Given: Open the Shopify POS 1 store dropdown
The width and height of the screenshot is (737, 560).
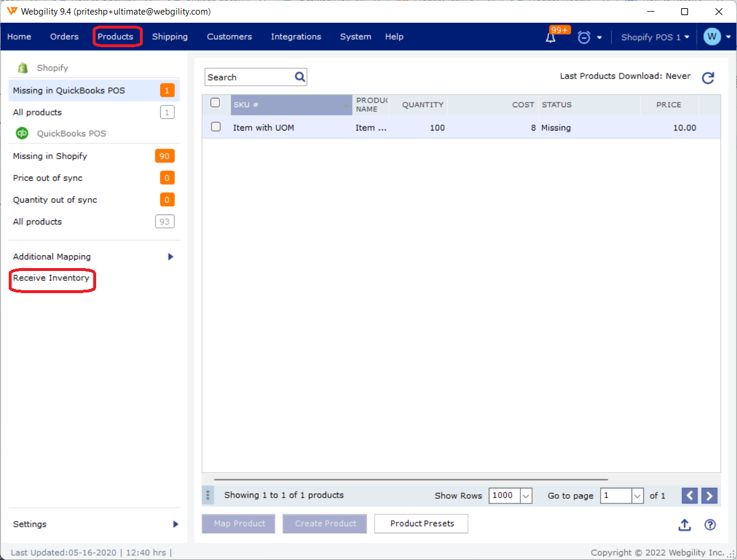Looking at the screenshot, I should coord(655,37).
